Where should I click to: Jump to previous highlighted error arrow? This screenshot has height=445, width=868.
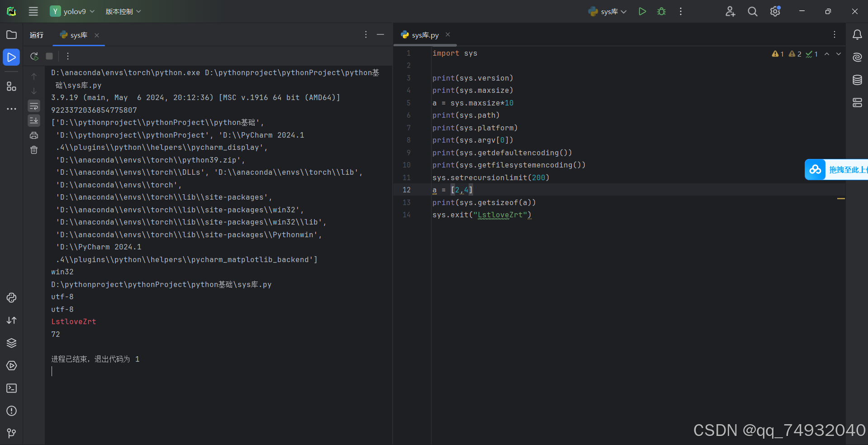pyautogui.click(x=827, y=54)
